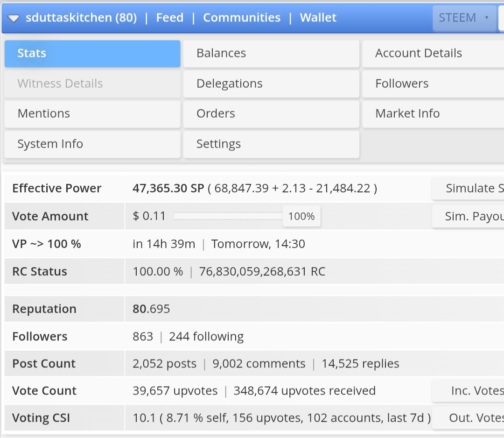Viewport: 504px width, 438px height.
Task: Open the System Info tab
Action: [x=92, y=144]
